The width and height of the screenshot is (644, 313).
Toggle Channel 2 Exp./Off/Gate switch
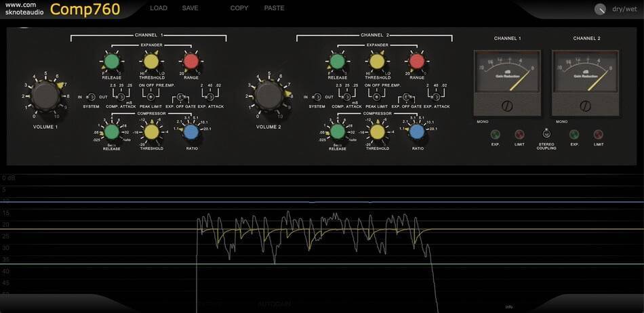pos(407,97)
